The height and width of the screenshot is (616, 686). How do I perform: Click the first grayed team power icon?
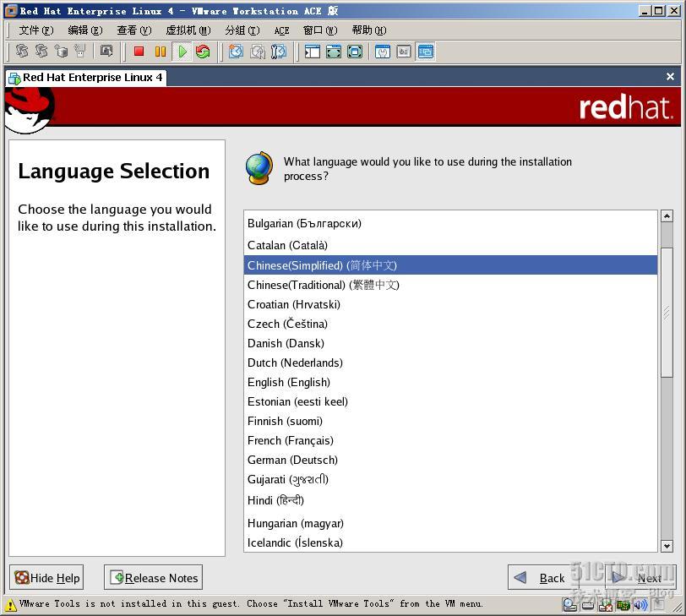[x=22, y=52]
